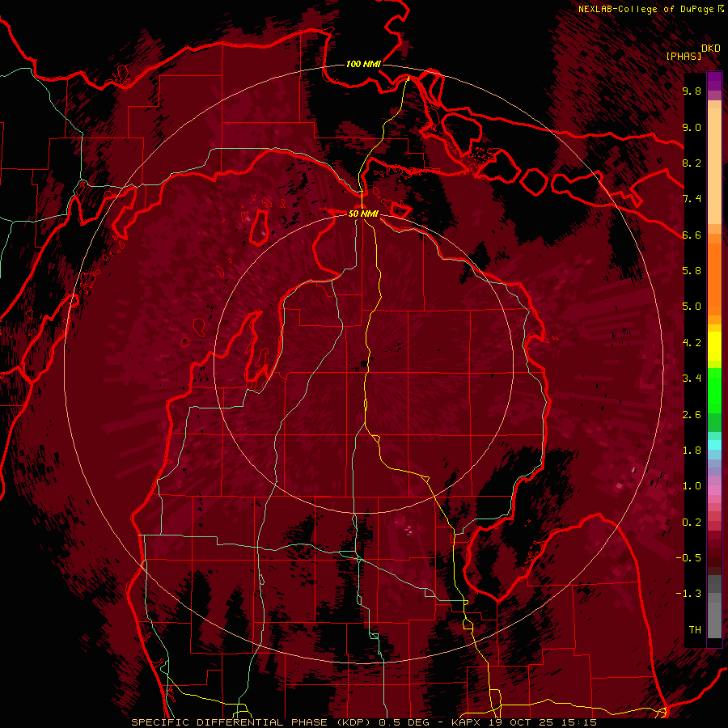
Task: Click the SPECIFIC DIFFERENTIAL PHASE (KDP) caption
Action: click(x=251, y=722)
